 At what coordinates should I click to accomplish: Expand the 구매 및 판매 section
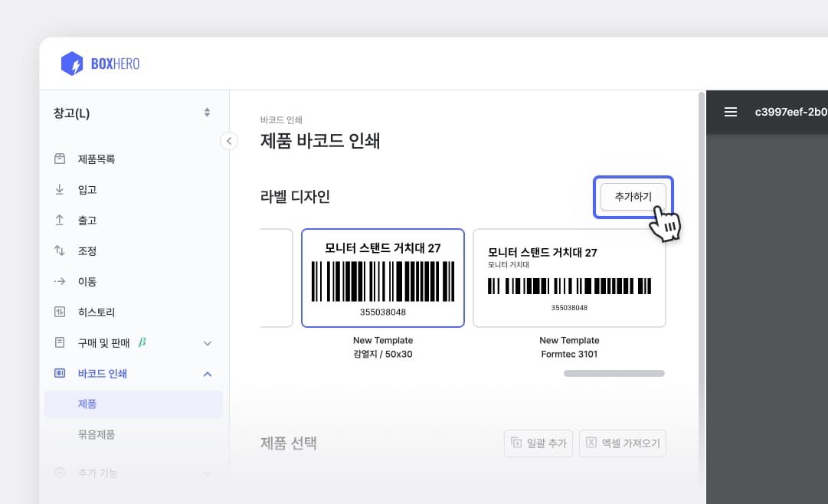pyautogui.click(x=207, y=343)
